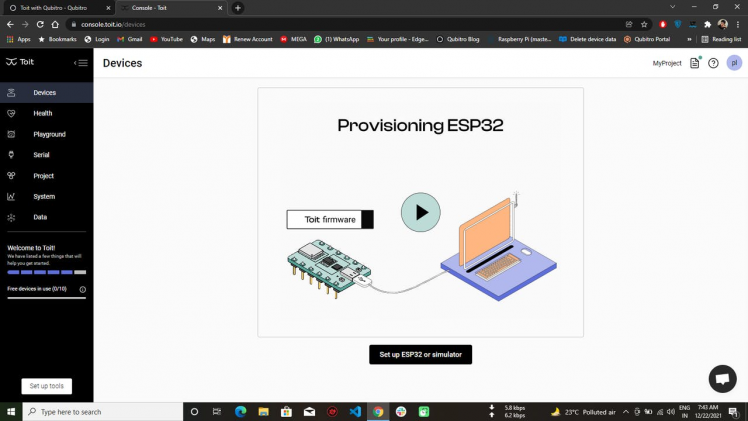Click the free devices info icon

coord(83,289)
